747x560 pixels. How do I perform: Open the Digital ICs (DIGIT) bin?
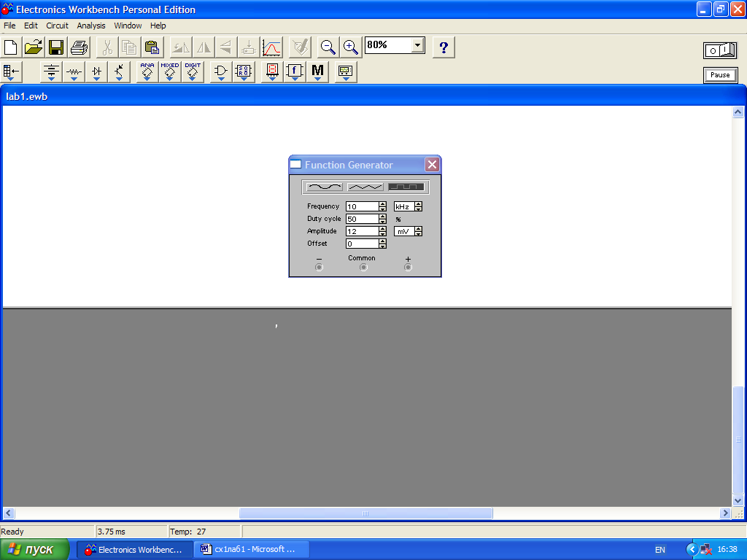(193, 72)
